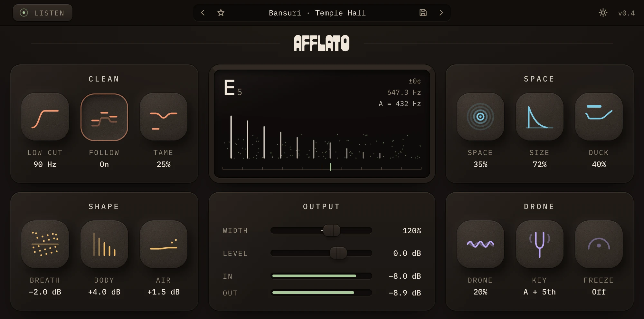Screen dimensions: 644x319
Task: Click the Tame 25% value
Action: pyautogui.click(x=164, y=164)
